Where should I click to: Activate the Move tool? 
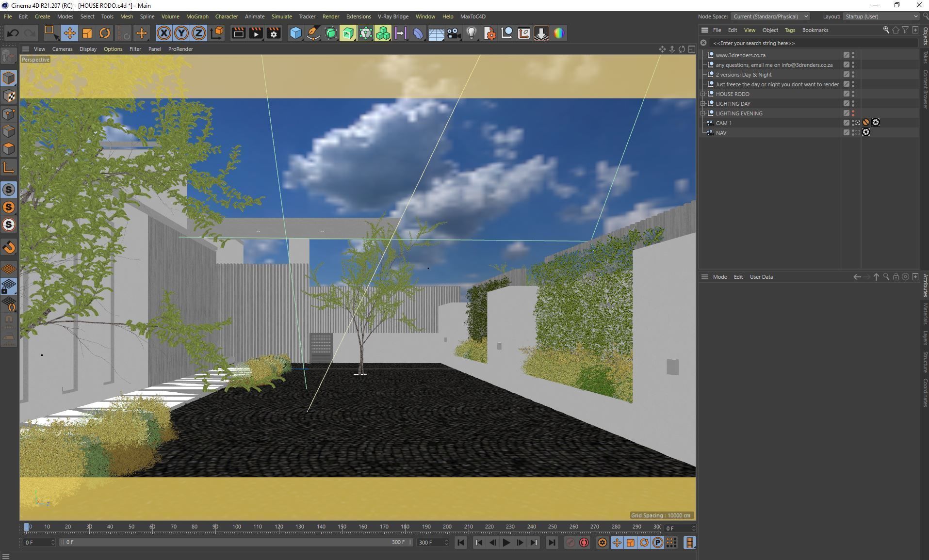click(x=69, y=33)
